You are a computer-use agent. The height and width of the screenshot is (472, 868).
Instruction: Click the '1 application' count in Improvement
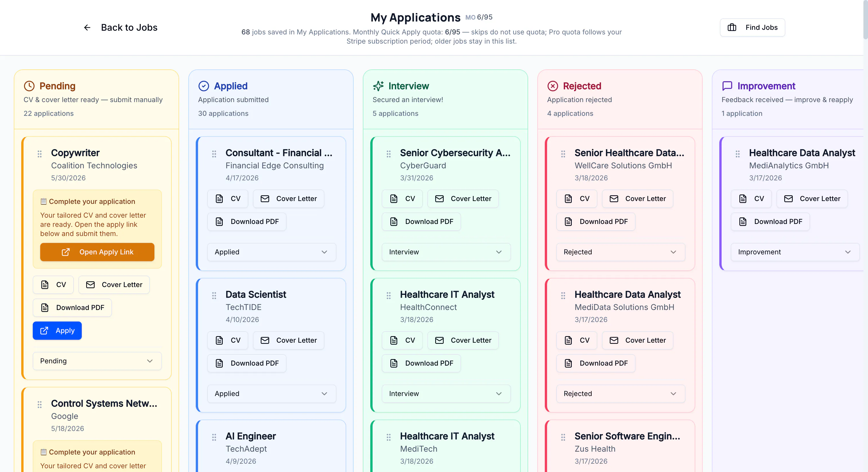pyautogui.click(x=742, y=114)
